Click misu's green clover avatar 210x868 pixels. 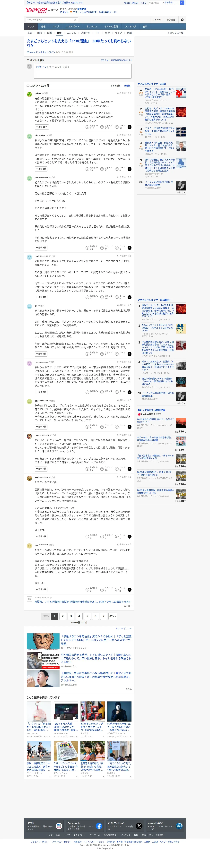(29, 94)
